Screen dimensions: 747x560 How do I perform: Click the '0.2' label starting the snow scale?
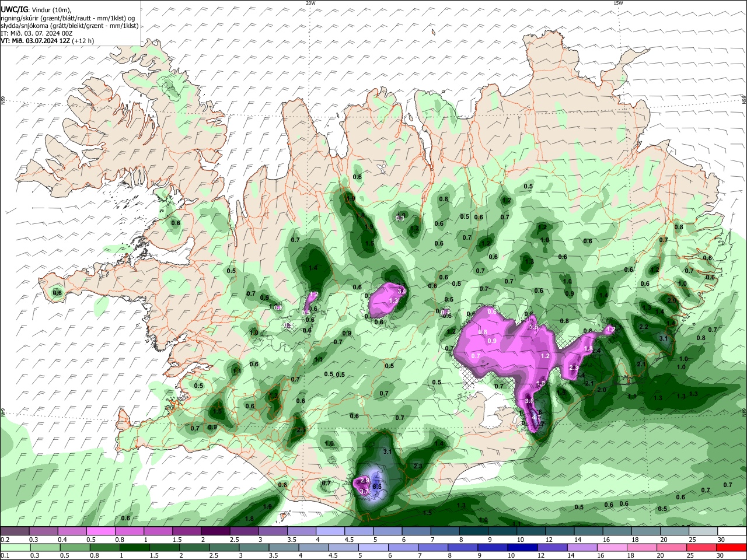point(5,540)
